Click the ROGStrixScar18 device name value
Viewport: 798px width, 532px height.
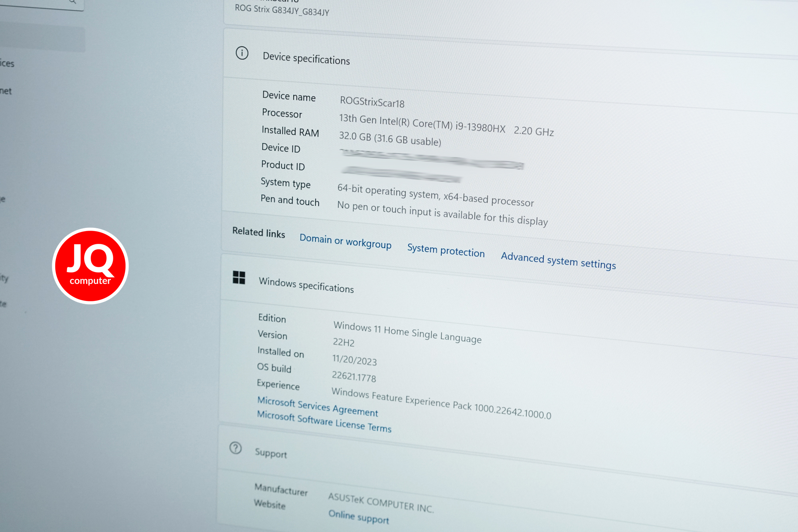[372, 102]
